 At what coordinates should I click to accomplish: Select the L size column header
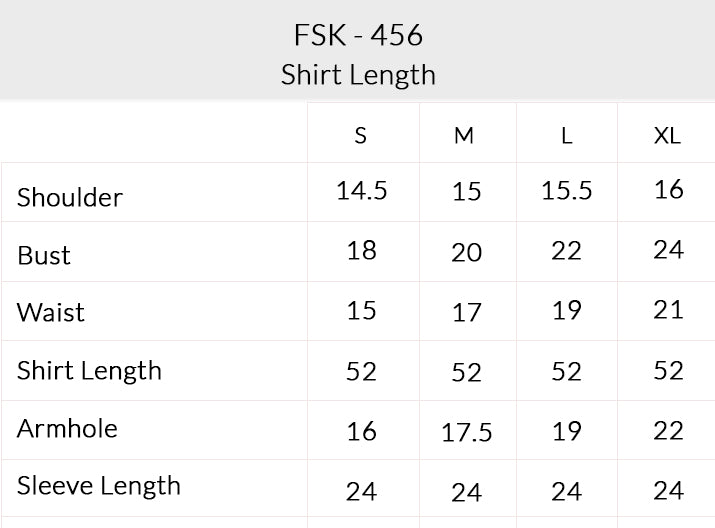pos(567,135)
